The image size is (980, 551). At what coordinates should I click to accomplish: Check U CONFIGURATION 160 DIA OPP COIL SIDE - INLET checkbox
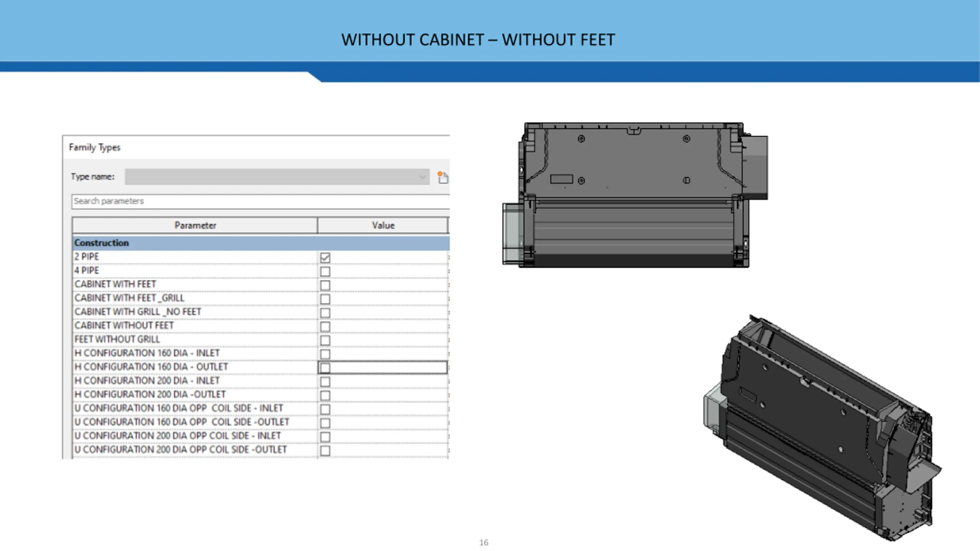[x=325, y=409]
